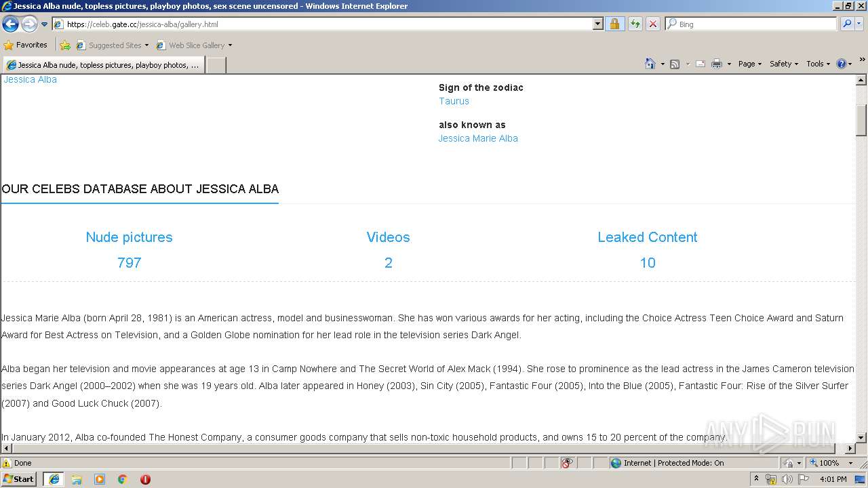Open Windows Media Player taskbar icon
This screenshot has width=868, height=488.
pyautogui.click(x=100, y=479)
